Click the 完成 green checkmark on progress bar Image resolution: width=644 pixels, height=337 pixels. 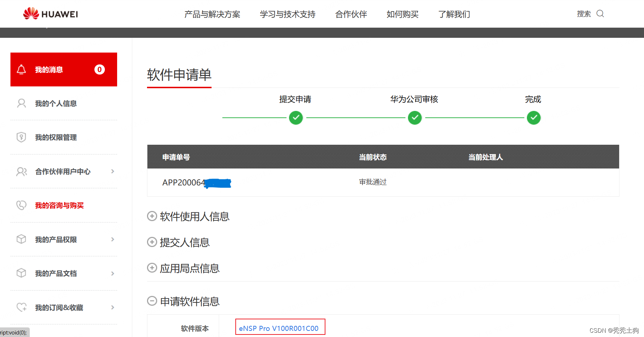click(x=534, y=118)
